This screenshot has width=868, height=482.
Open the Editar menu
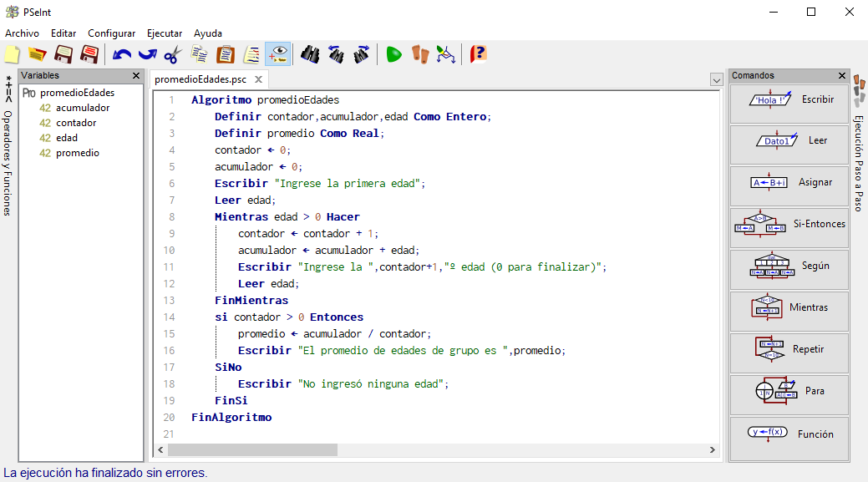click(x=63, y=33)
